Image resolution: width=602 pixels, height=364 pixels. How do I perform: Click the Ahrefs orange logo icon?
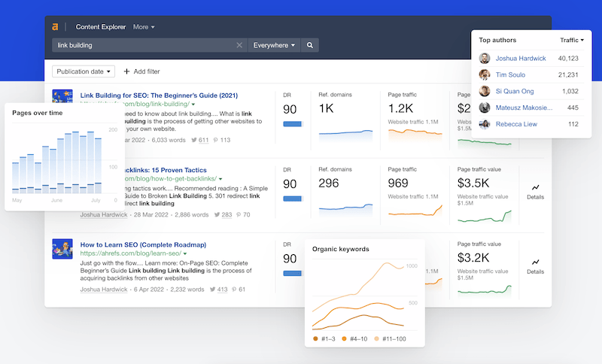click(x=55, y=27)
